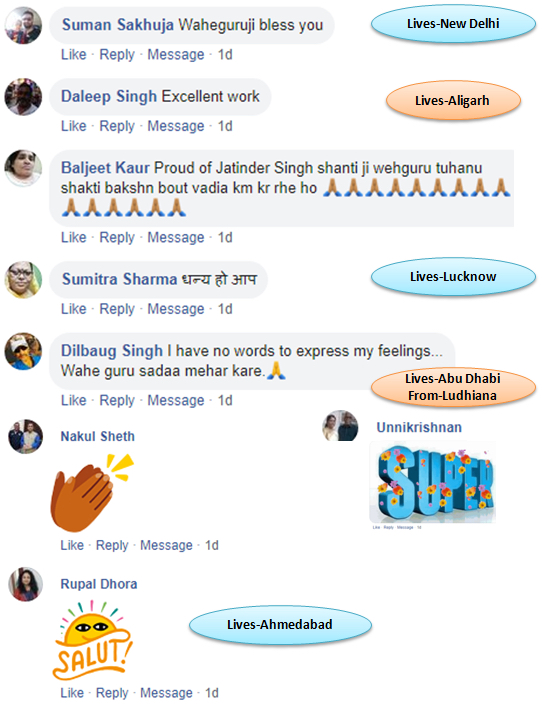This screenshot has width=542, height=706.
Task: Click the Lives-New Delhi oval label
Action: coord(453,23)
